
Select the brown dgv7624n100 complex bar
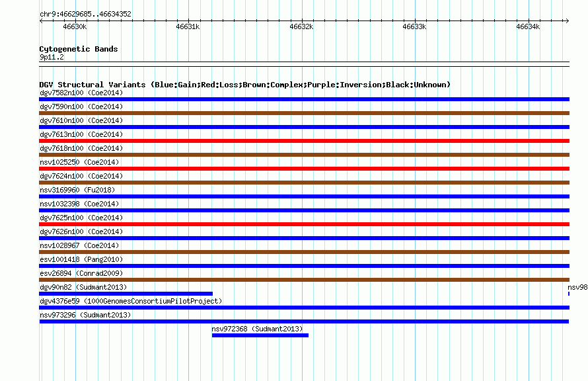(x=304, y=183)
